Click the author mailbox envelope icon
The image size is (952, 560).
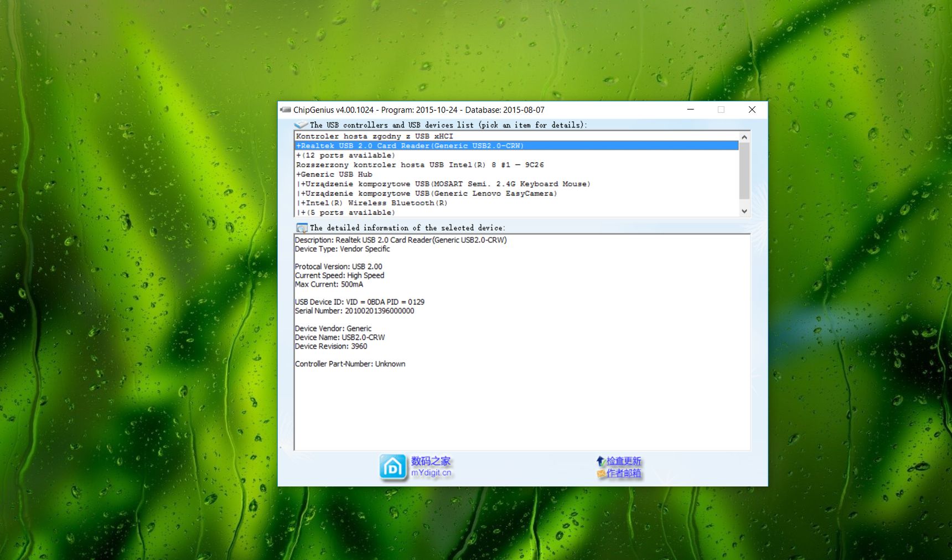[x=601, y=473]
